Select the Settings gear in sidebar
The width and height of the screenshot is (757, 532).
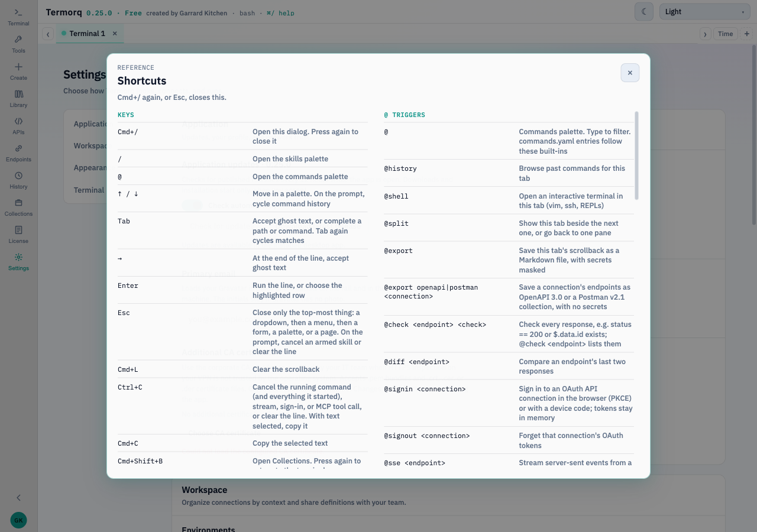click(x=18, y=261)
